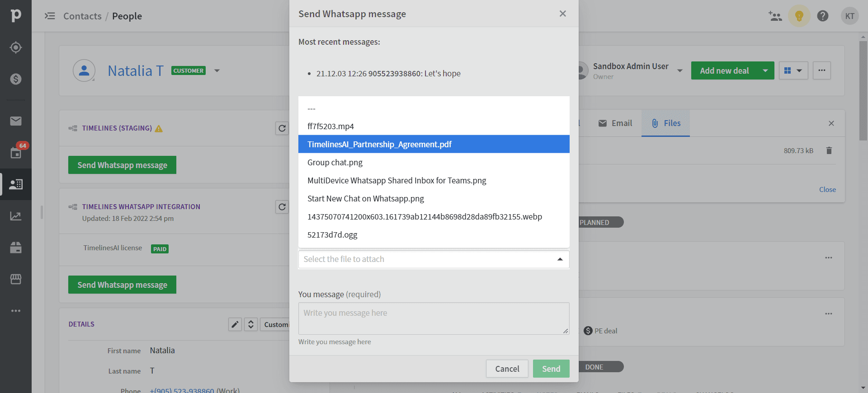Open the help question mark icon
868x393 pixels.
coord(823,16)
